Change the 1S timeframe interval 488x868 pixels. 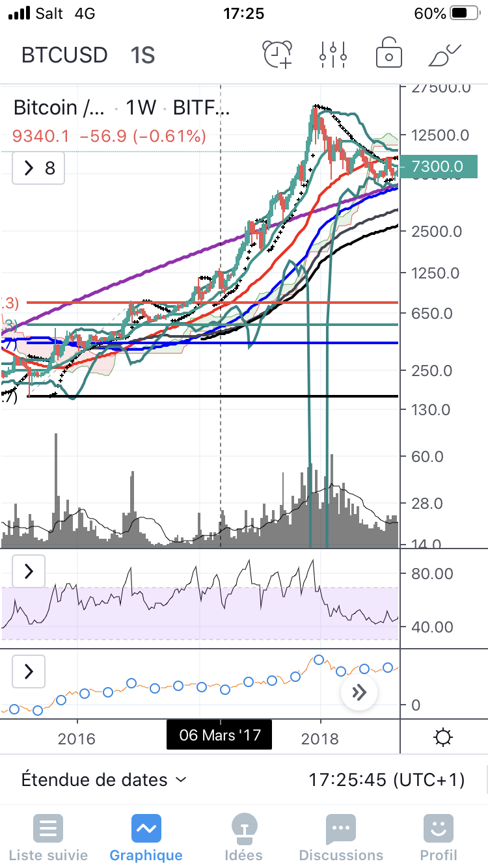tap(142, 55)
